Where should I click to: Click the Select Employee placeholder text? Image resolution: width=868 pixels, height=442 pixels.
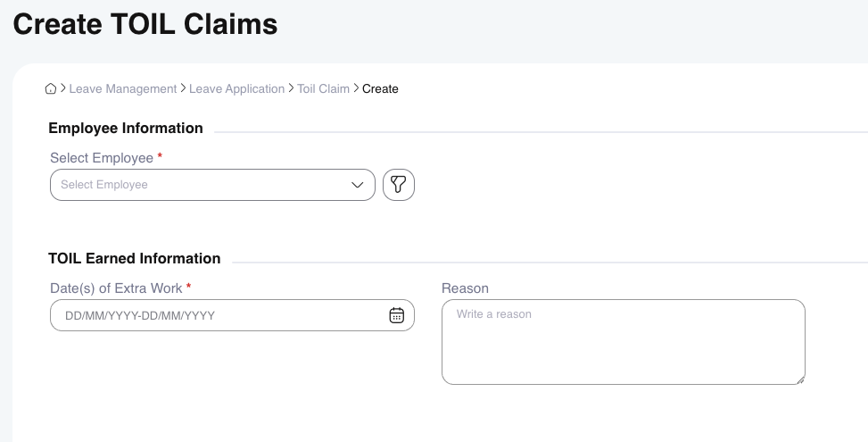104,185
